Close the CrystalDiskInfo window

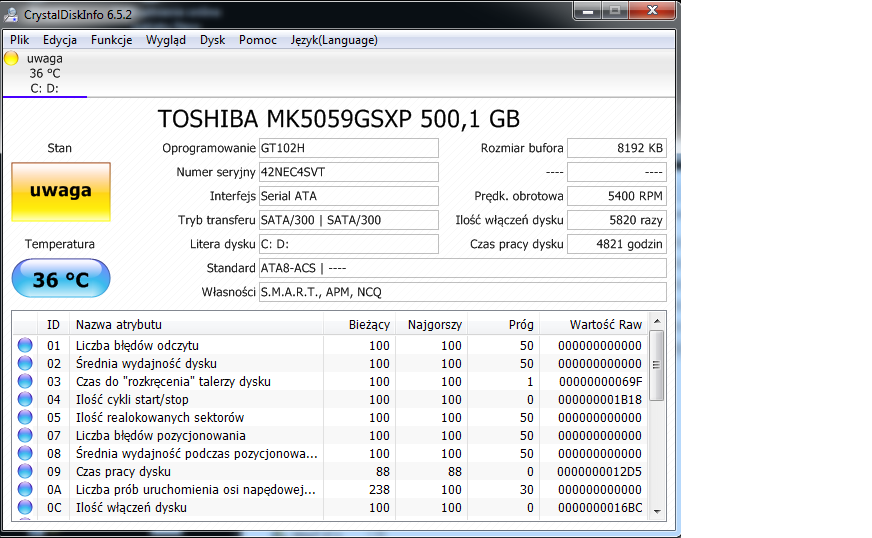tap(653, 11)
